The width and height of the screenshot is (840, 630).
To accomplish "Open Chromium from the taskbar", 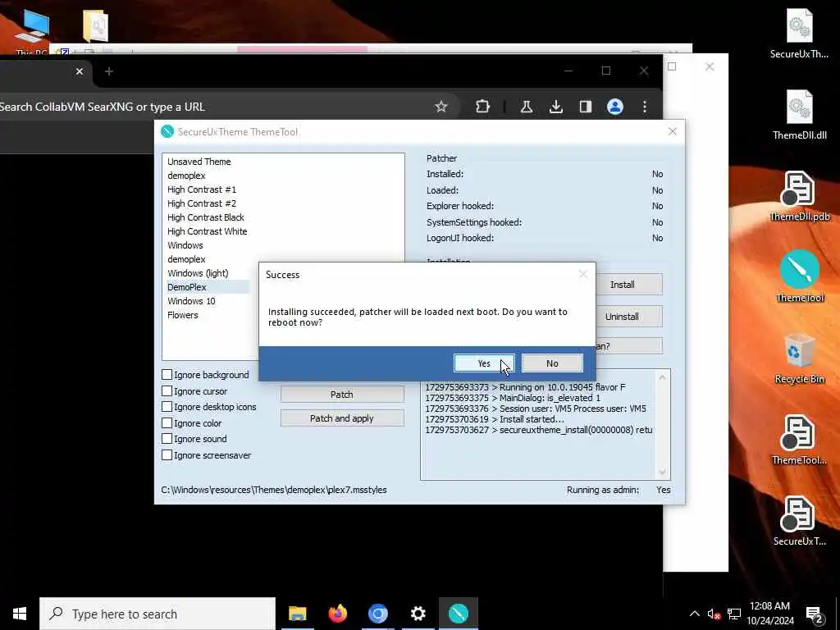I will coord(377,614).
